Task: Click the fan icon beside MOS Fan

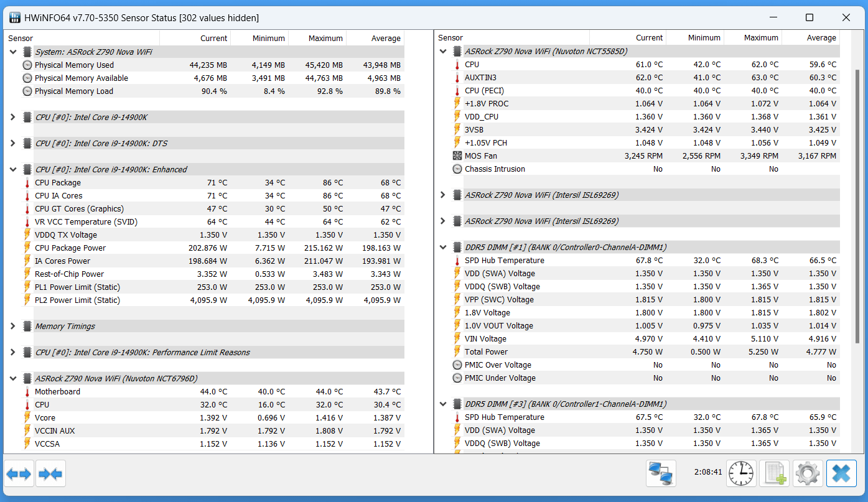Action: coord(457,156)
